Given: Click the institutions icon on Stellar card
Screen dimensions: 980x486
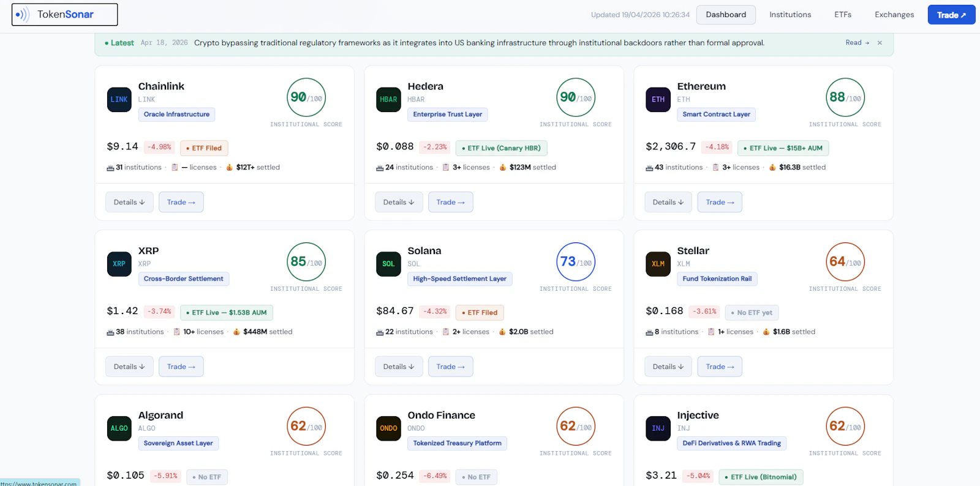Looking at the screenshot, I should coord(649,332).
